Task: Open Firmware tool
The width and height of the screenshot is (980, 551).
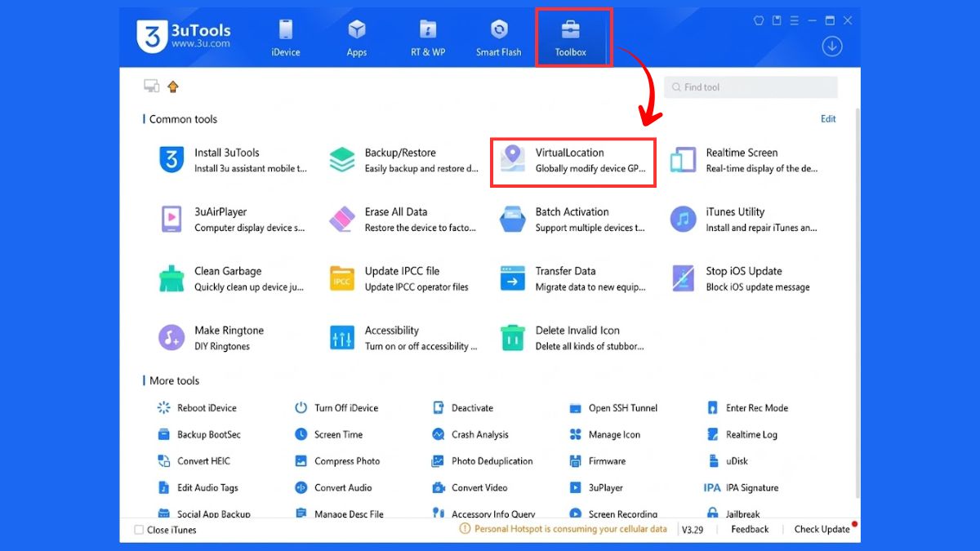Action: click(597, 461)
